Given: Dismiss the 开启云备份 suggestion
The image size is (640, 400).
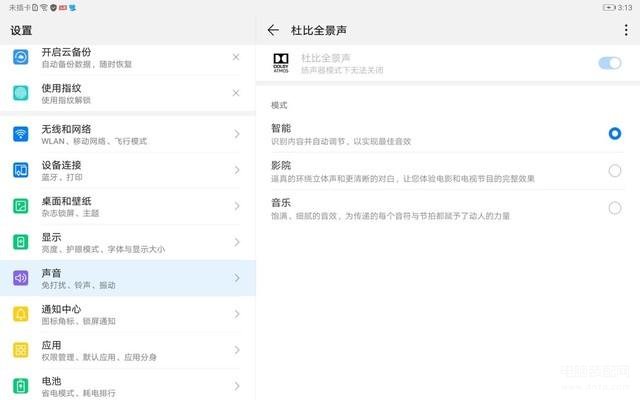Looking at the screenshot, I should (236, 57).
